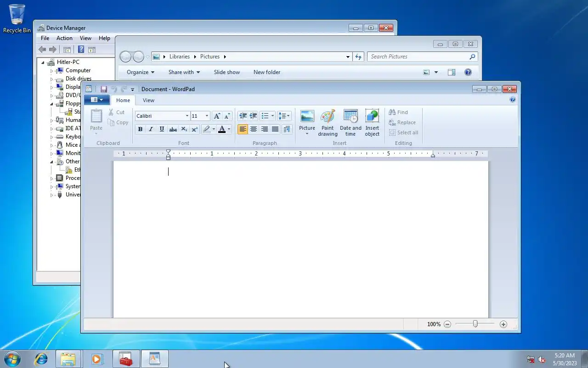Show the preview pane in Pictures window
Viewport: 588px width, 368px height.
(x=452, y=72)
